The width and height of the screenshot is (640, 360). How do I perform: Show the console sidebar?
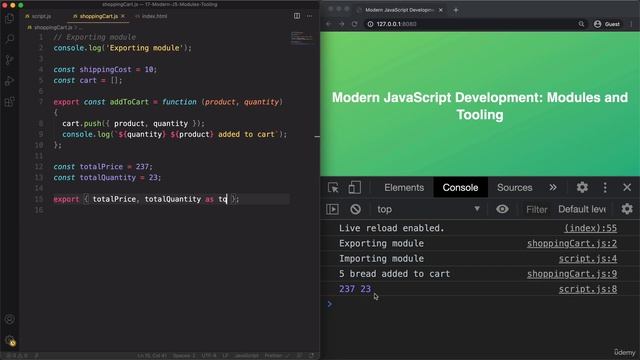[332, 209]
